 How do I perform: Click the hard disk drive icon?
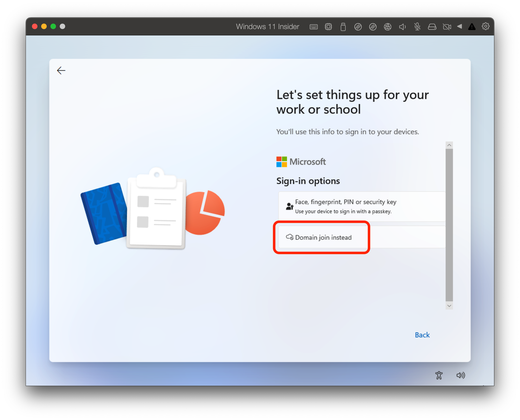[x=432, y=27]
